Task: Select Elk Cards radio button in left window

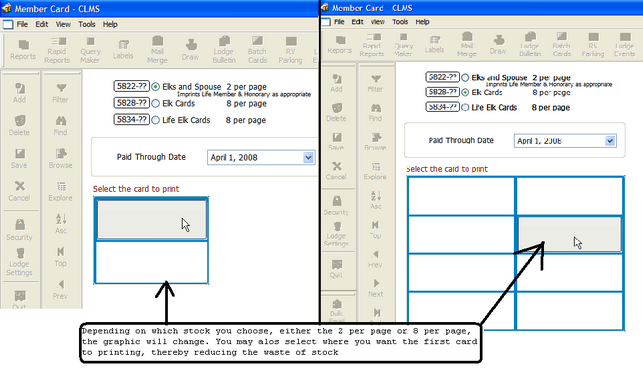Action: pyautogui.click(x=155, y=104)
